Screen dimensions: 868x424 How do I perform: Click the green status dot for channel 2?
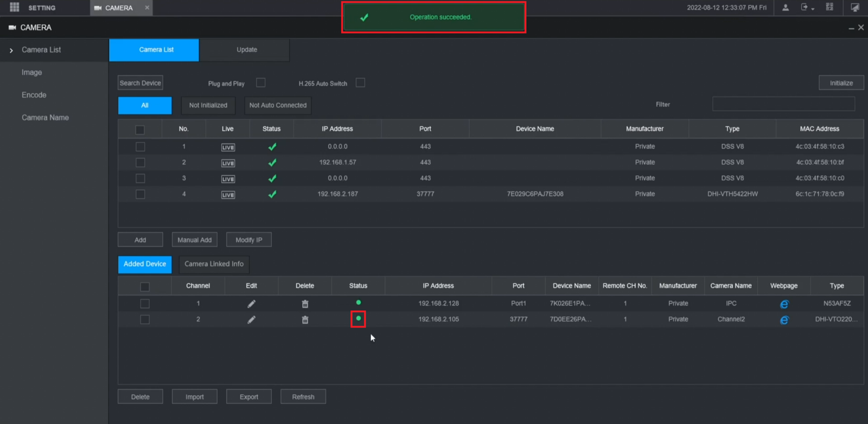tap(358, 319)
